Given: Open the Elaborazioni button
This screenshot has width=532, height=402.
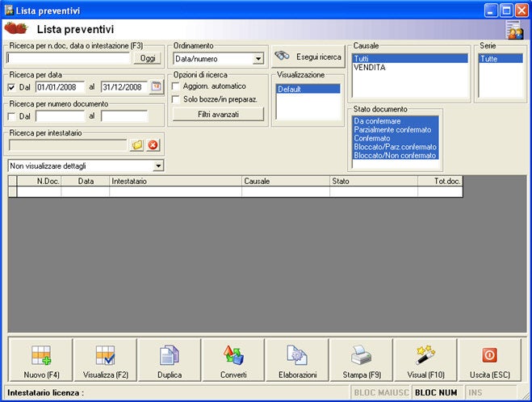Looking at the screenshot, I should point(298,360).
